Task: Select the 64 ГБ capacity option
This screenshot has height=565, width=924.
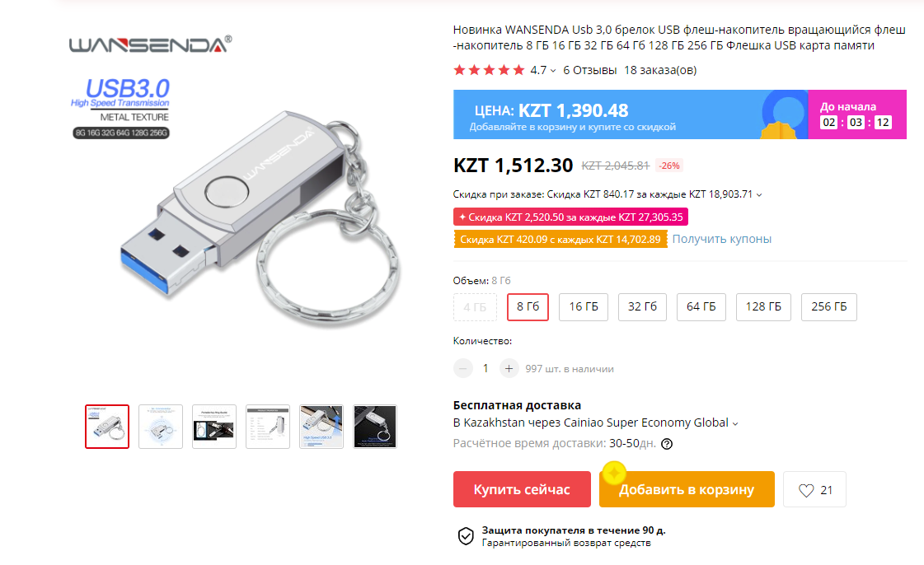Action: (701, 306)
